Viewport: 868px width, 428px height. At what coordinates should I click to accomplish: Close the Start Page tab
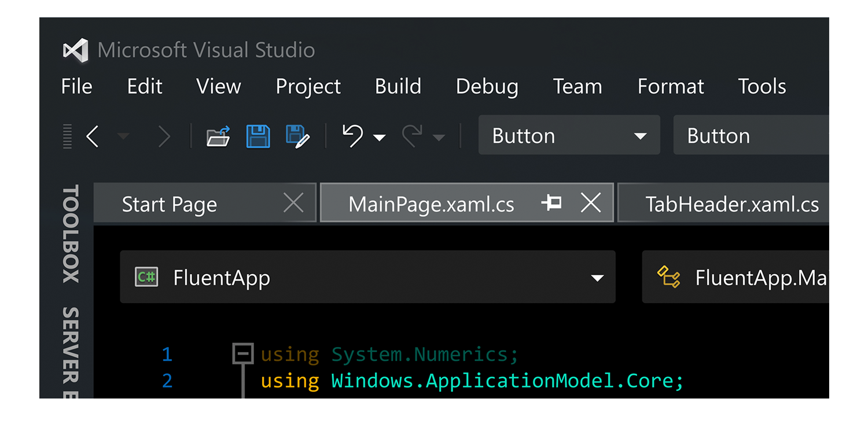294,203
